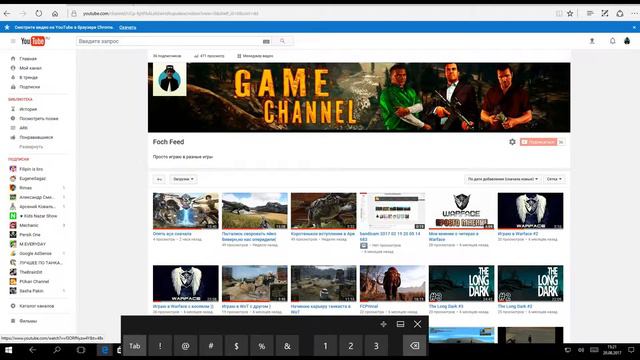Open the sort by date added dropdown
The height and width of the screenshot is (360, 640).
click(503, 179)
